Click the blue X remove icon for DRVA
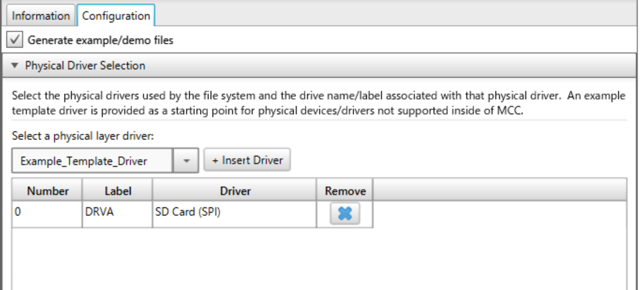644x290 pixels. (345, 214)
